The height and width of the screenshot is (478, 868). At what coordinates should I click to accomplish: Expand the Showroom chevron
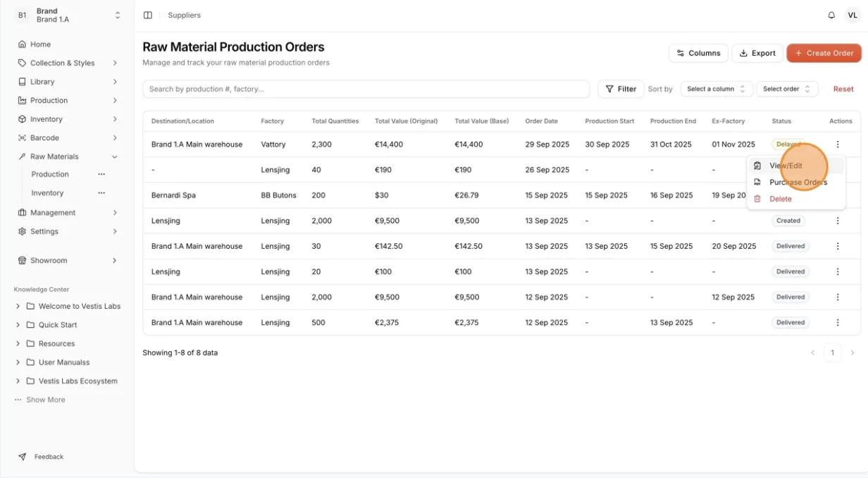click(x=114, y=260)
